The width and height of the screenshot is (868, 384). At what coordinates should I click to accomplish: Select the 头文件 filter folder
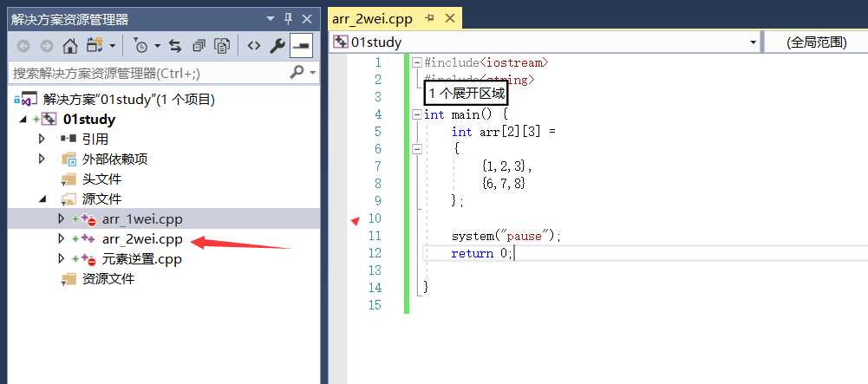(101, 179)
